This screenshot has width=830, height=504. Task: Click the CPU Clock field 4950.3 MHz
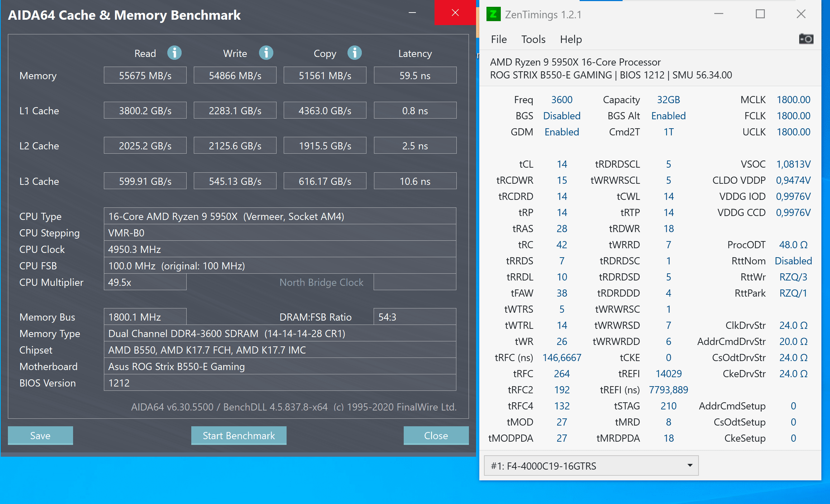click(280, 249)
